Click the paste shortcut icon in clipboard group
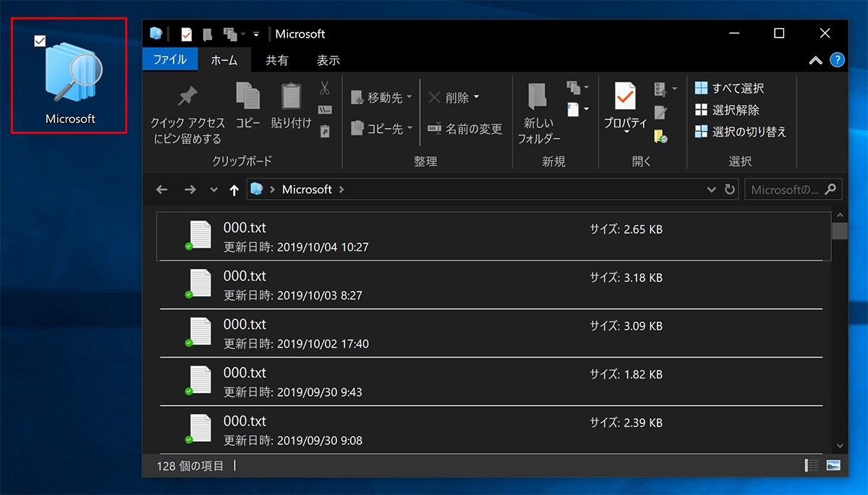868x495 pixels. (325, 131)
